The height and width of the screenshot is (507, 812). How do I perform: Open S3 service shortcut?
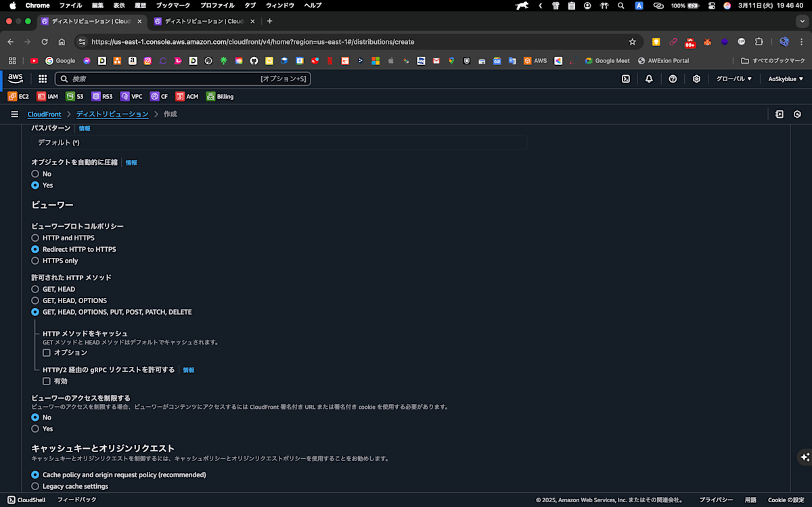pos(74,96)
